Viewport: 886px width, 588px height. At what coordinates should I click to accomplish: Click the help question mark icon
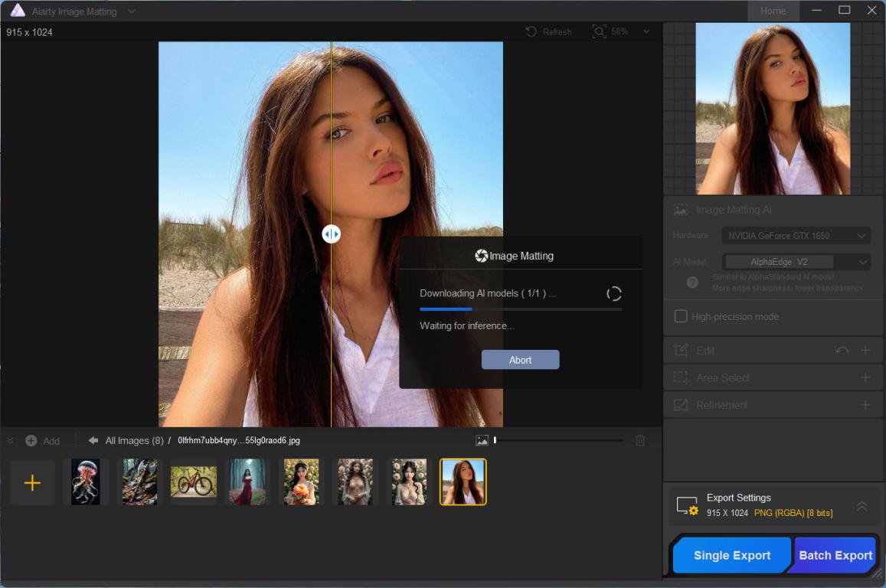coord(692,283)
